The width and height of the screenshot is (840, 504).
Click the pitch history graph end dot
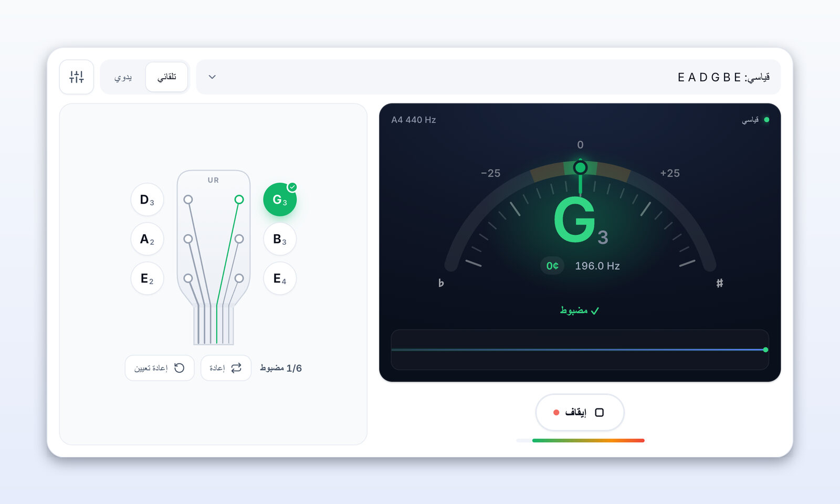765,350
